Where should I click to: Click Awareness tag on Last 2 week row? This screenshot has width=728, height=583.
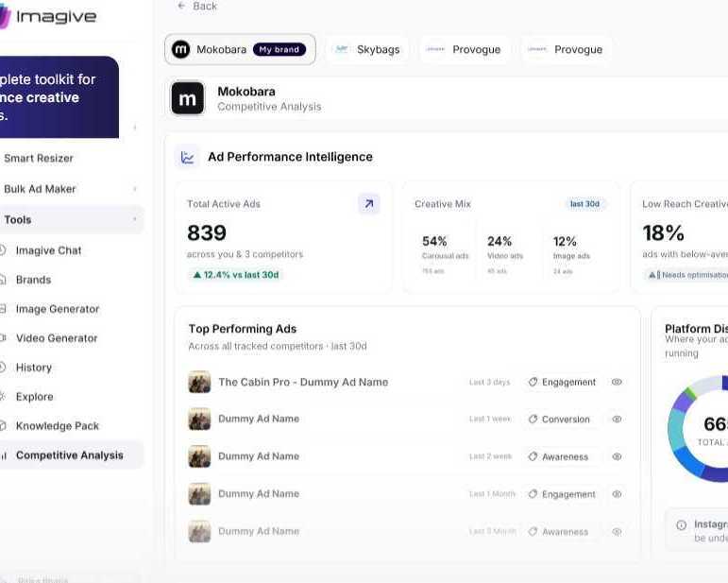point(559,456)
